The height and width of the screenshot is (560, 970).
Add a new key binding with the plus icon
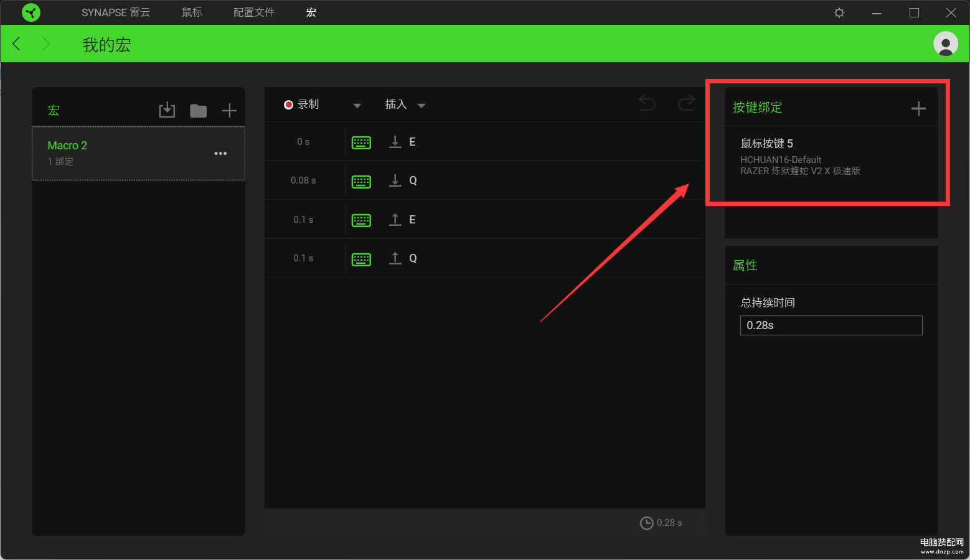918,109
